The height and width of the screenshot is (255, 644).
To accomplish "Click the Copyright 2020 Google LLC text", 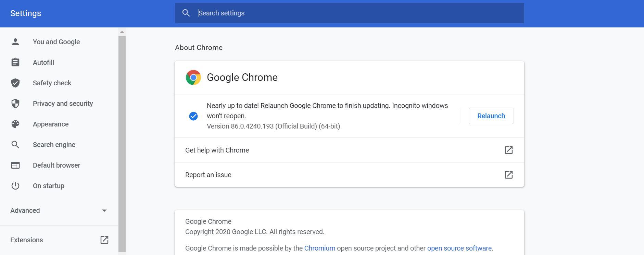I will tap(255, 232).
